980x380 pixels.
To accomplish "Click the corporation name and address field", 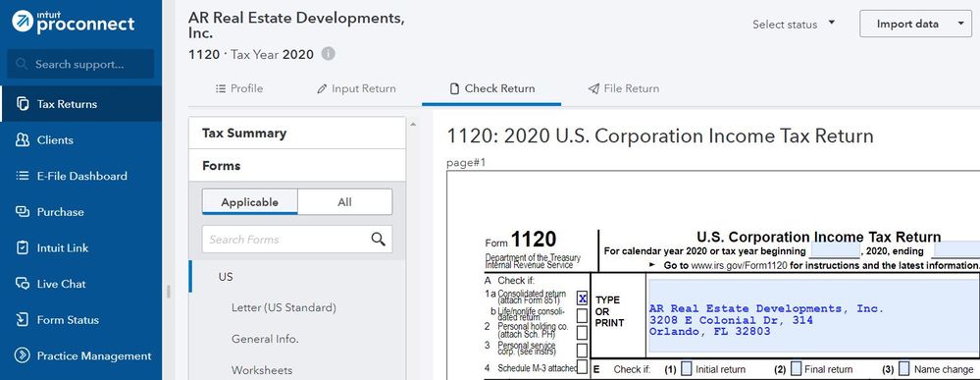I will pyautogui.click(x=814, y=315).
